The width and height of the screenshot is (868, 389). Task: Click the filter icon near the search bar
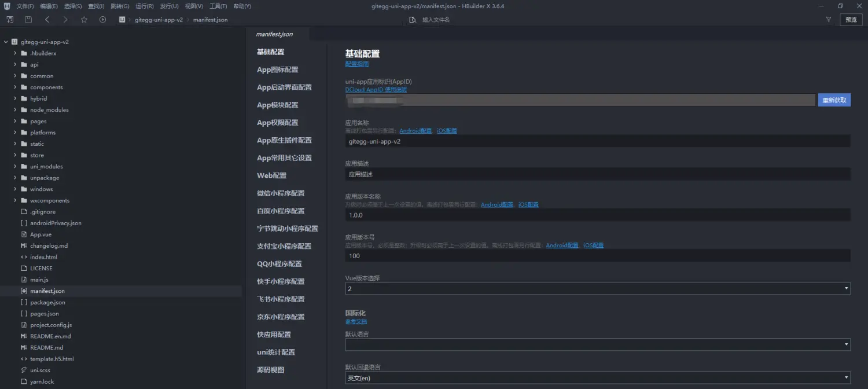[829, 19]
